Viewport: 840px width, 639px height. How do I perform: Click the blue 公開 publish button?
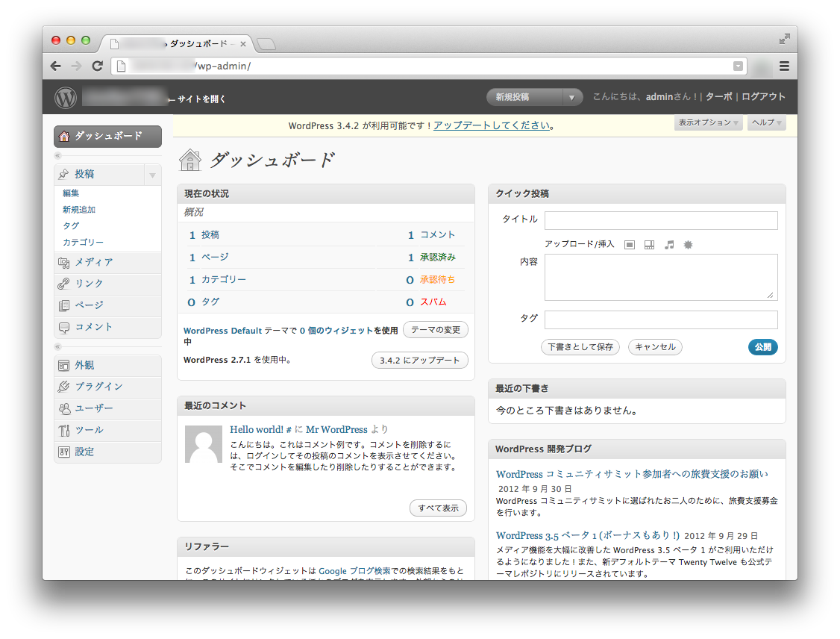coord(763,347)
